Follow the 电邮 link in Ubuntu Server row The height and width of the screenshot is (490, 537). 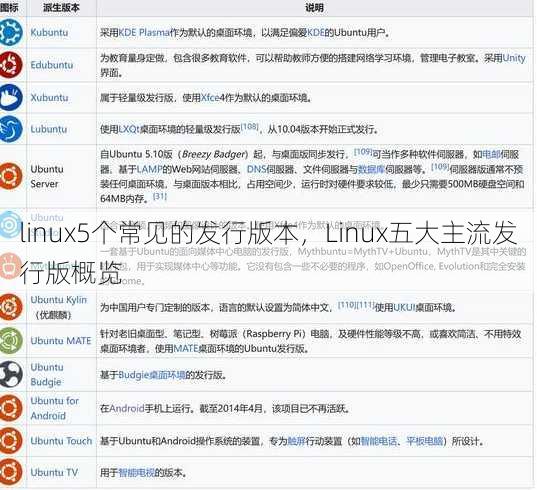click(491, 154)
